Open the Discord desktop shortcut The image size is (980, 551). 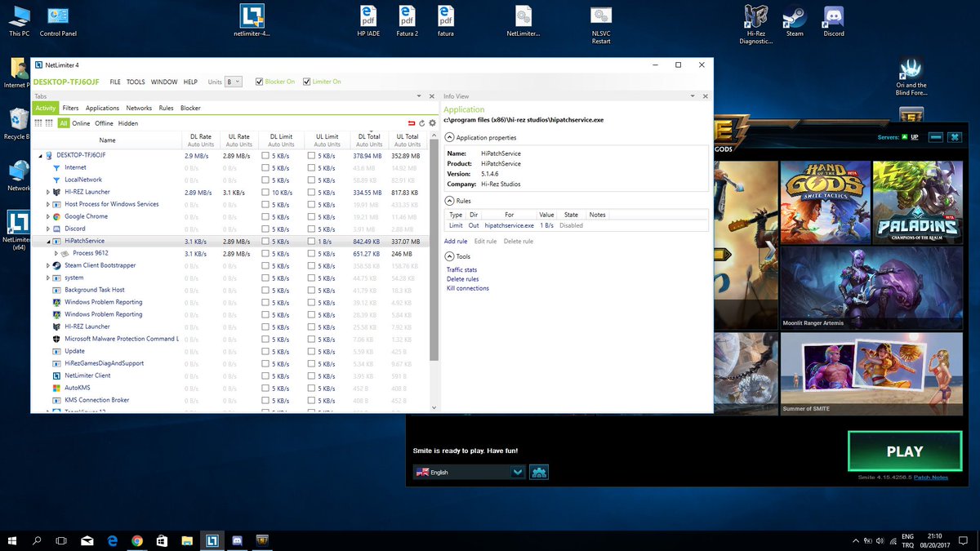tap(834, 20)
